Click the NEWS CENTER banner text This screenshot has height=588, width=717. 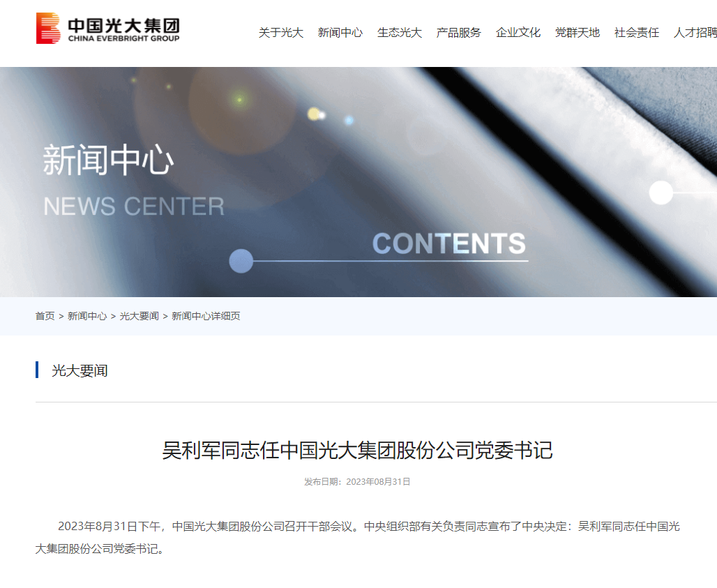(x=134, y=206)
